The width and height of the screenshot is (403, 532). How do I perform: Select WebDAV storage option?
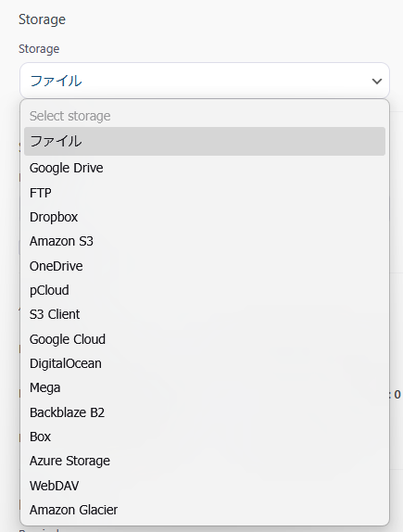click(205, 486)
